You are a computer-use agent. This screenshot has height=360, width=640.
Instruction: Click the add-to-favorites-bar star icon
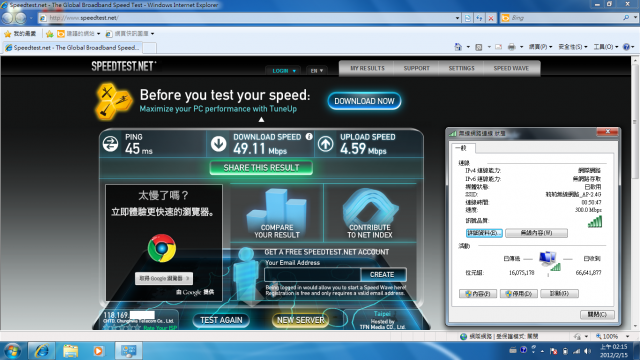[x=50, y=33]
